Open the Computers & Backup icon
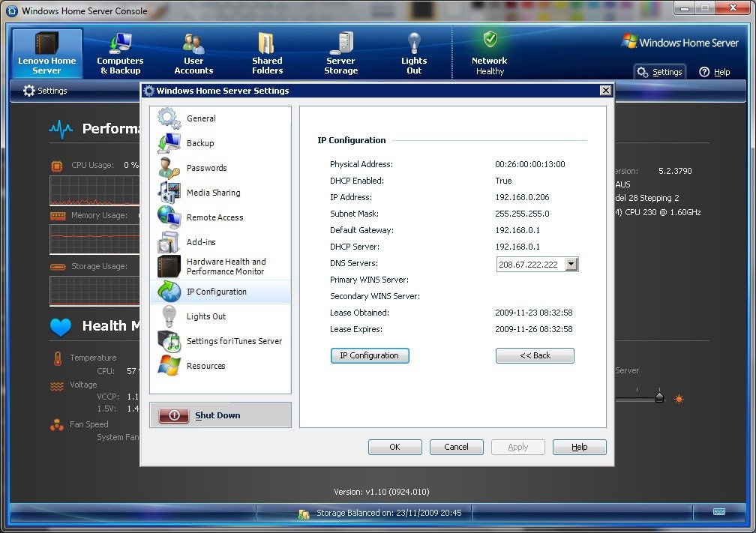 (x=119, y=43)
